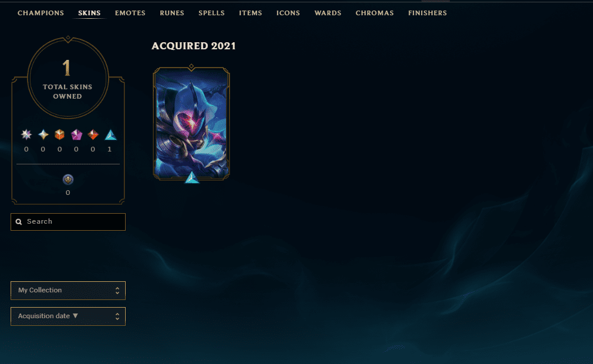Open the Chromas tab

tap(375, 13)
